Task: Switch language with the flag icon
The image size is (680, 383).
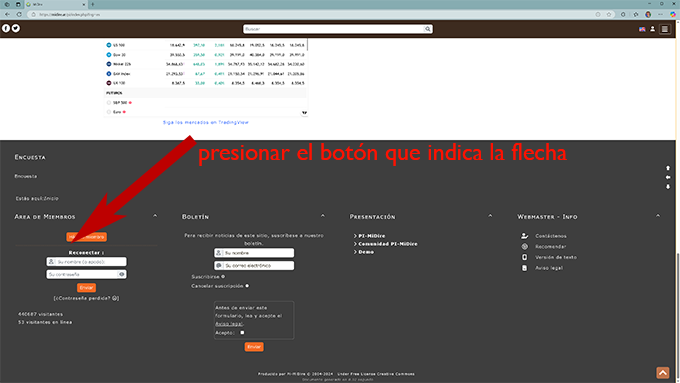Action: [642, 29]
